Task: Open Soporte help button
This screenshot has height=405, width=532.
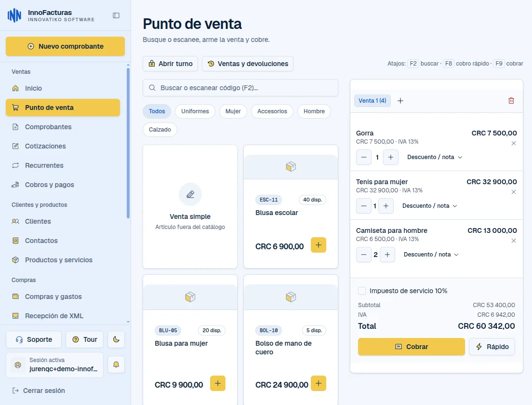Action: click(x=34, y=339)
